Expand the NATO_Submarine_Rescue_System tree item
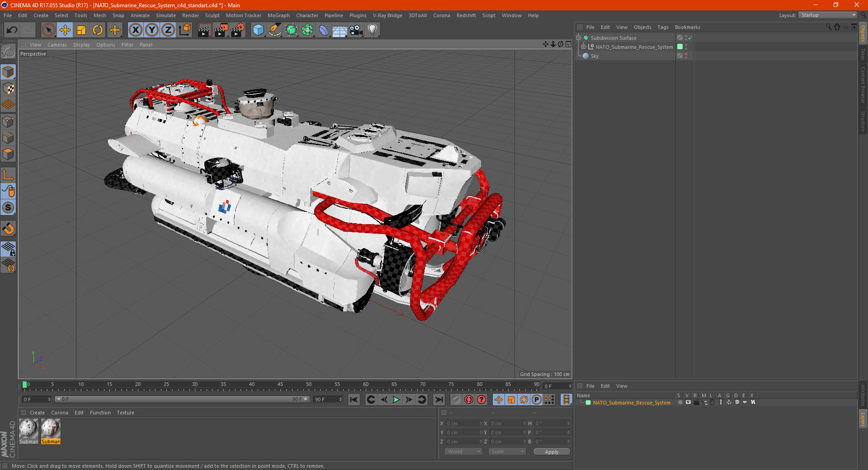This screenshot has height=470, width=868. tap(584, 47)
